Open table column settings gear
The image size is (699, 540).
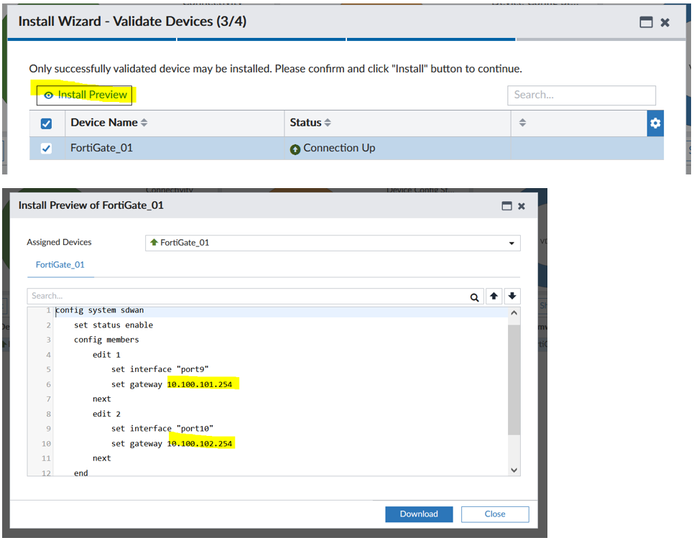tap(655, 123)
